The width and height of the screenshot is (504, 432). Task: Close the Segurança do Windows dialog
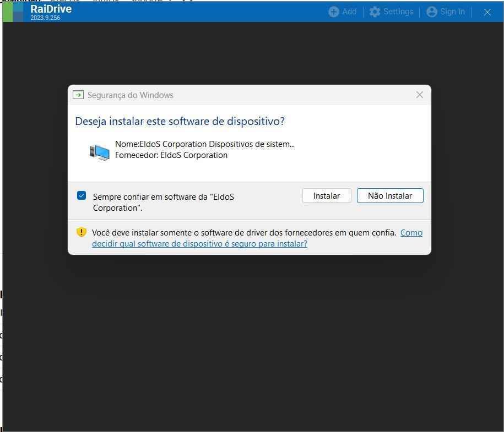(x=419, y=95)
